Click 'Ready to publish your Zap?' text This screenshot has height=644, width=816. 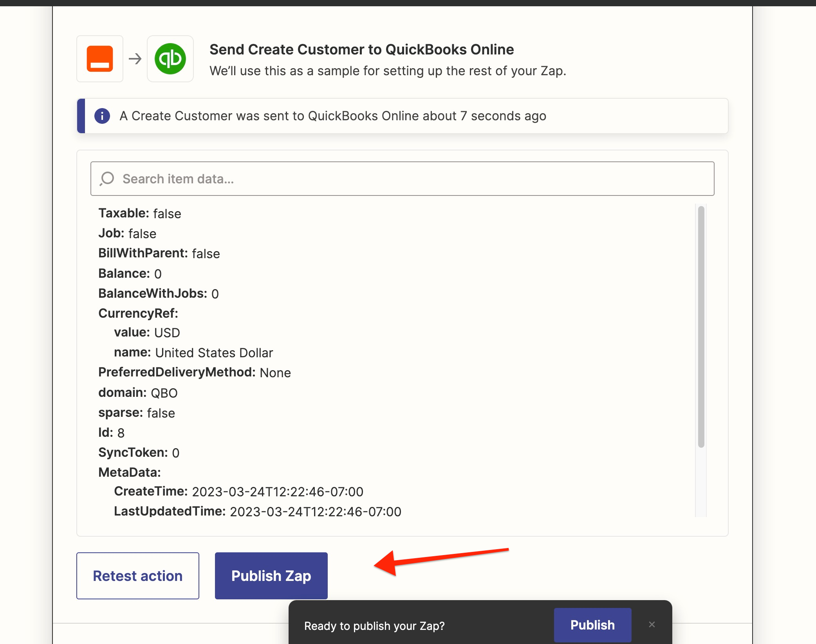374,626
